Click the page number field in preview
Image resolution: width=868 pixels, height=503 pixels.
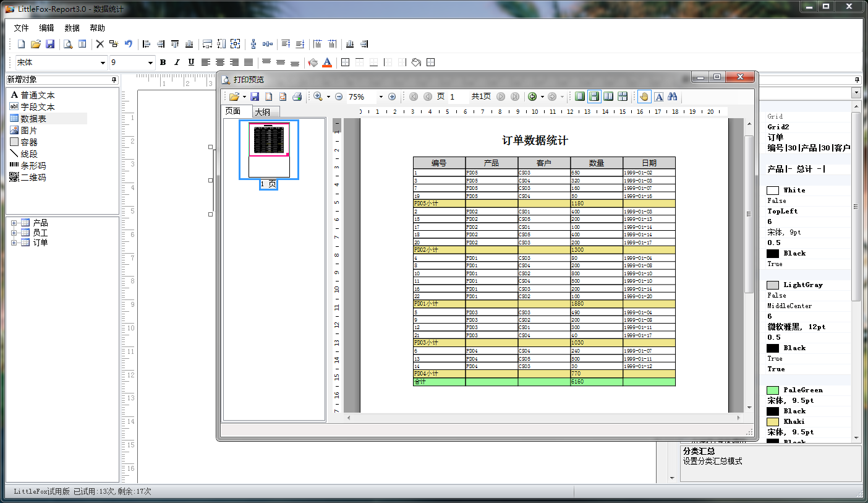pyautogui.click(x=458, y=97)
